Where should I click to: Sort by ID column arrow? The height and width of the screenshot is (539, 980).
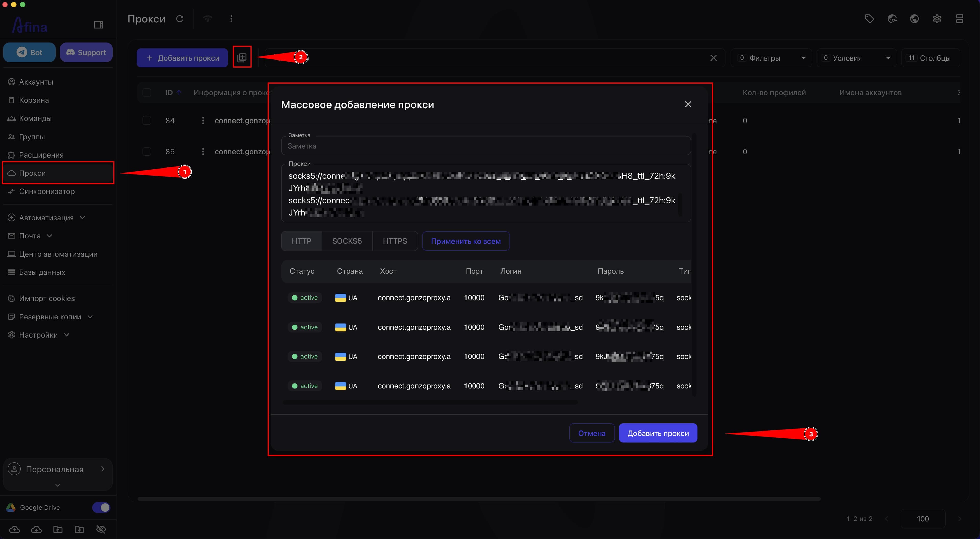(179, 92)
